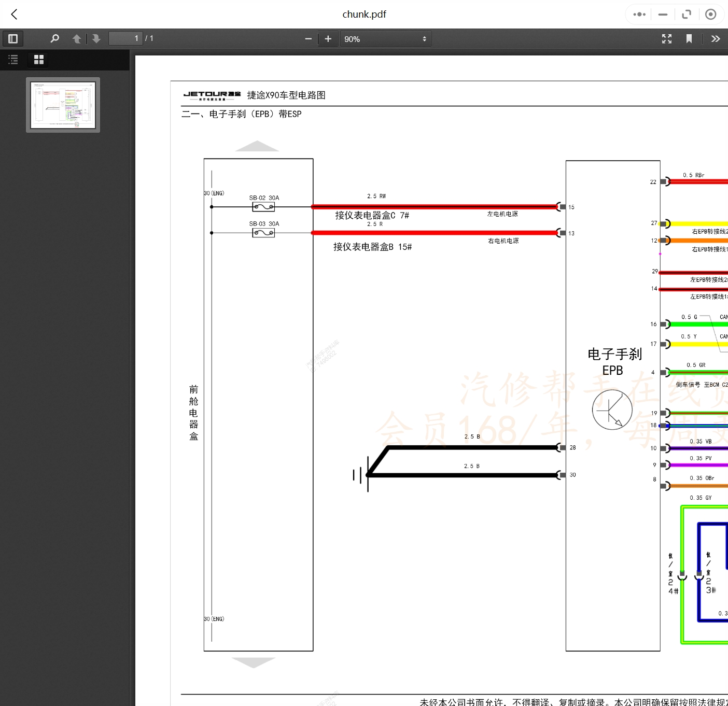Go to previous page arrow
Screen dimensions: 728x706
77,39
